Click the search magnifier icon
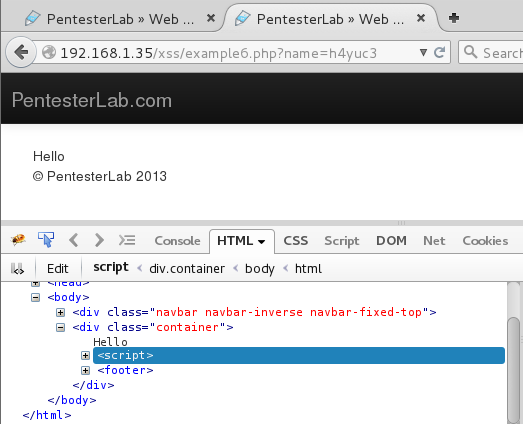The height and width of the screenshot is (424, 523). tap(470, 52)
